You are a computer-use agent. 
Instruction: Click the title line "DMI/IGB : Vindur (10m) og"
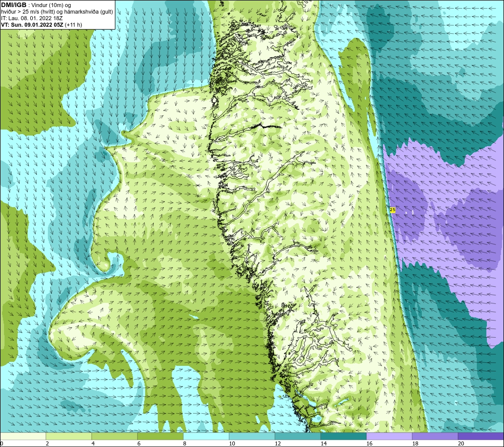click(36, 5)
